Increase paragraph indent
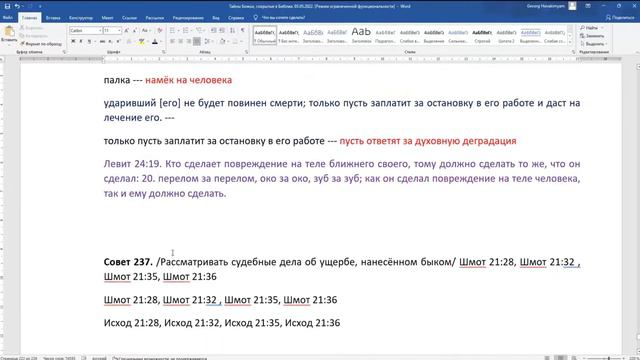Image resolution: width=640 pixels, height=360 pixels. pos(222,31)
